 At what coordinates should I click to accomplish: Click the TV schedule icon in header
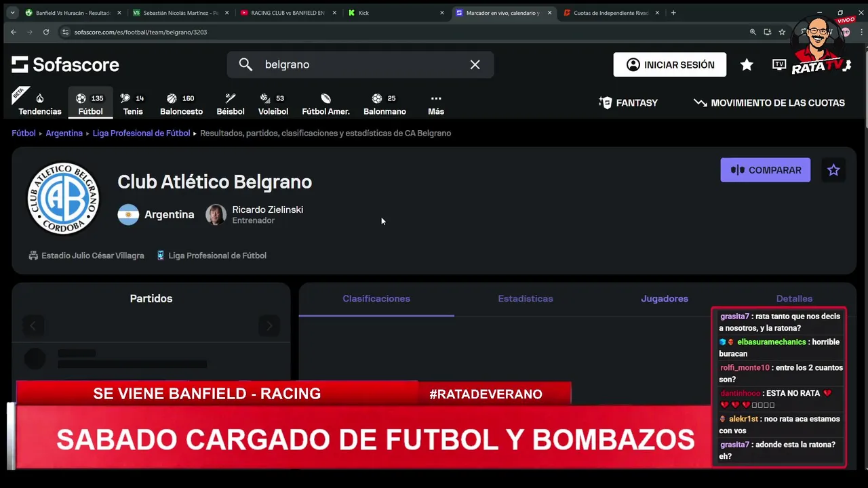click(779, 64)
